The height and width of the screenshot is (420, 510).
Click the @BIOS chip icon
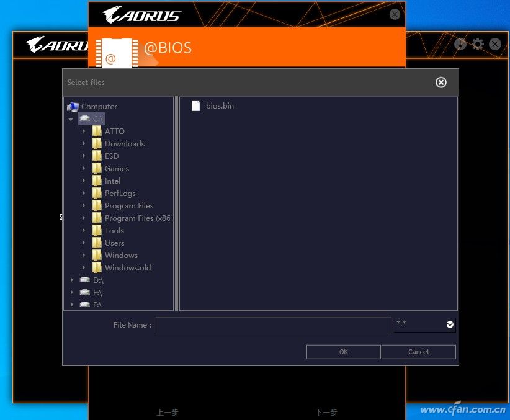[x=117, y=53]
